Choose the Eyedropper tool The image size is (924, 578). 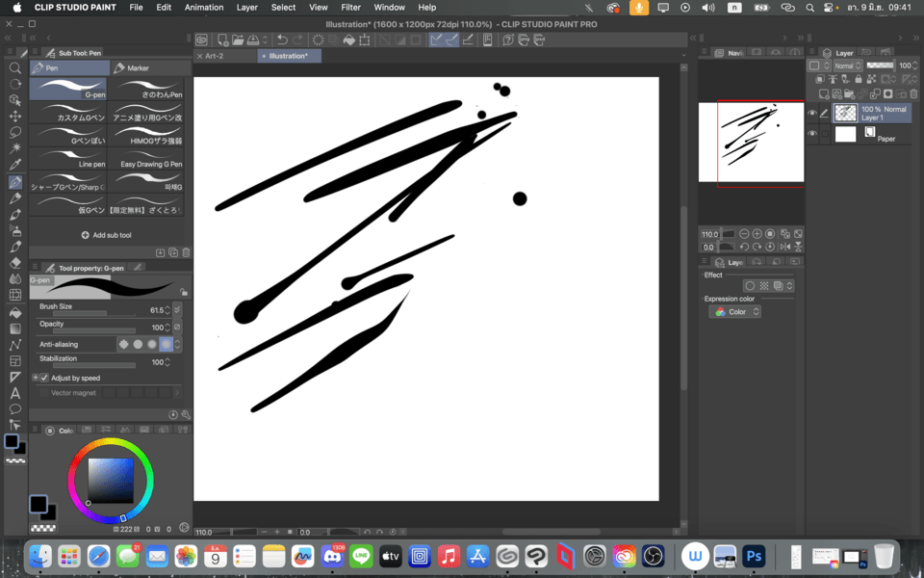15,165
